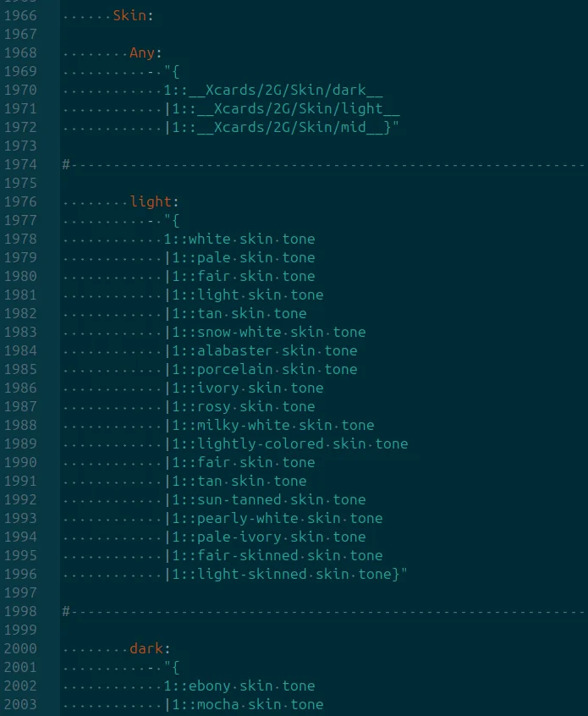Click the 'mocha skin tone' entry
Screen dimensions: 588x716
pyautogui.click(x=244, y=705)
